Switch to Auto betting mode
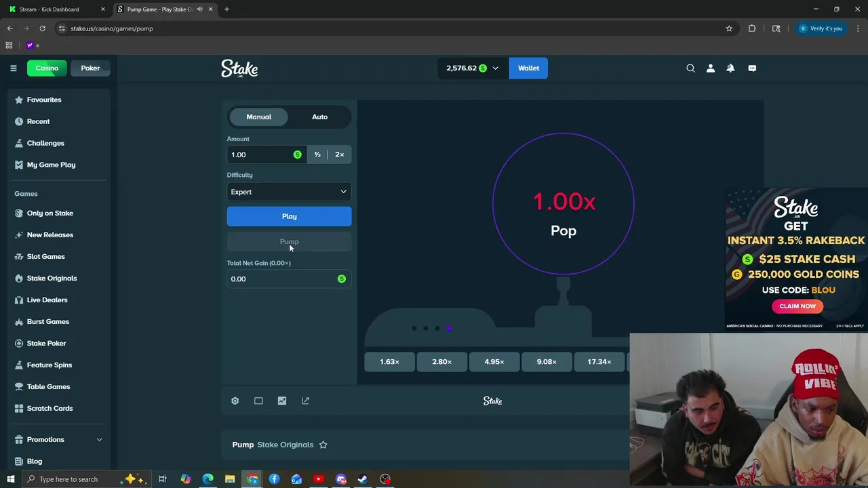Viewport: 868px width, 488px height. click(319, 117)
